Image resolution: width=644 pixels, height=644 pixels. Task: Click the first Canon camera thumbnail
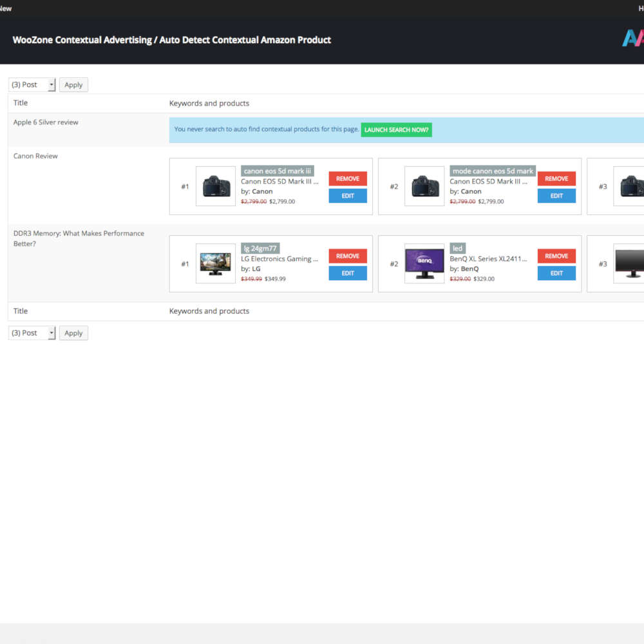pos(216,186)
